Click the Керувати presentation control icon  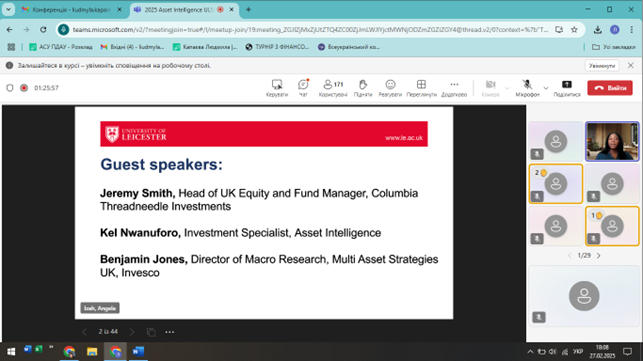point(277,88)
